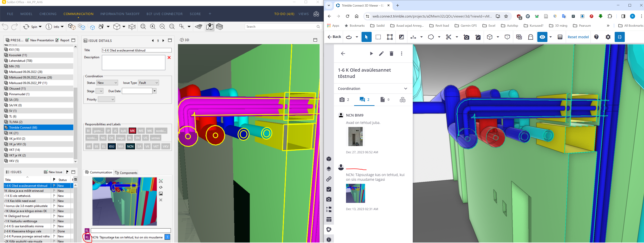The height and width of the screenshot is (243, 644).
Task: Click the Solibri Search field
Action: 283,26
